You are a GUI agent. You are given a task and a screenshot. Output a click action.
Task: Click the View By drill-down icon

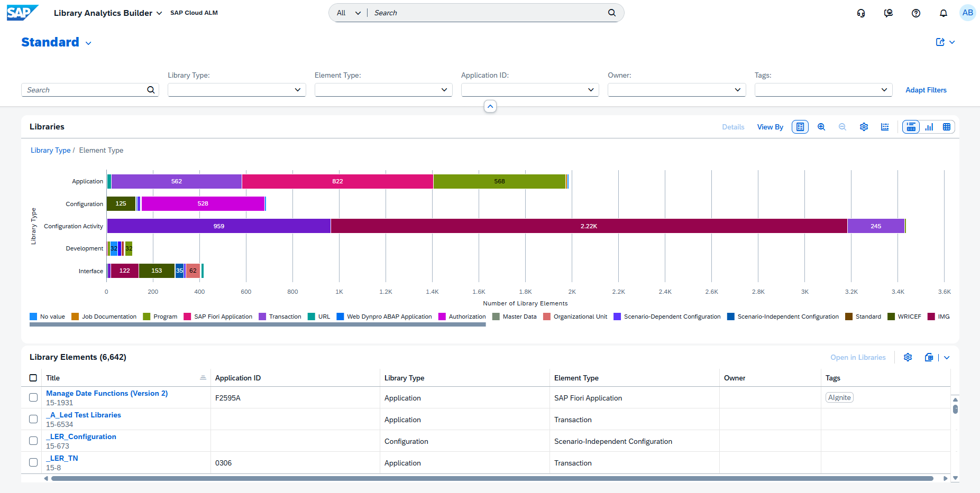pos(800,127)
